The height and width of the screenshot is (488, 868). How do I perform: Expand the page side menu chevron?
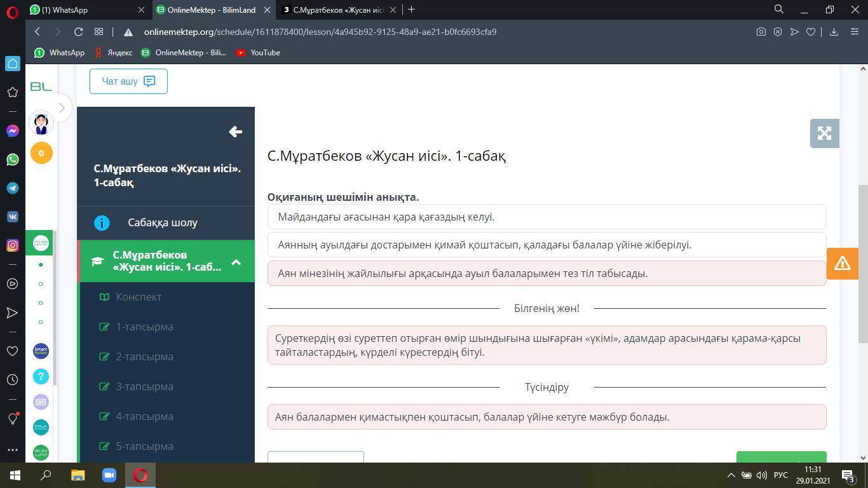[x=62, y=107]
